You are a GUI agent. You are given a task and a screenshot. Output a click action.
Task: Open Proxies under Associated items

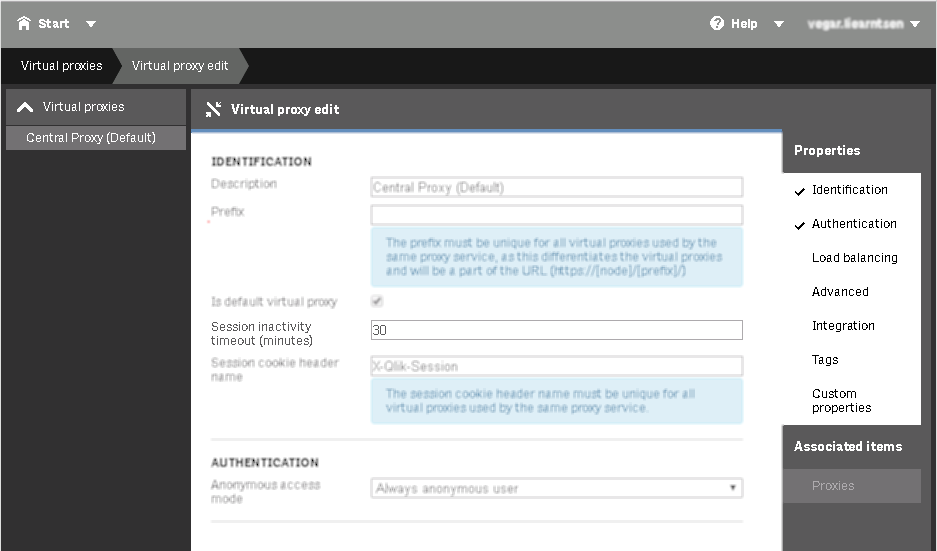tap(833, 486)
